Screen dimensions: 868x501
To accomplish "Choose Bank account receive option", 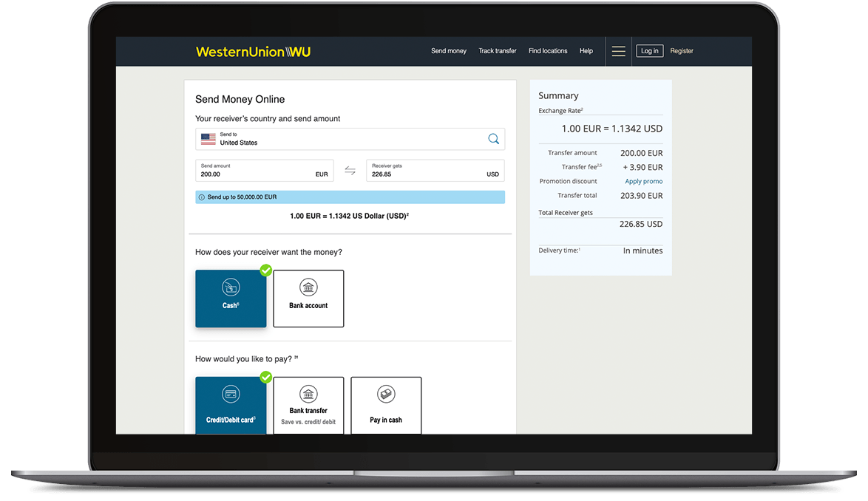I will pyautogui.click(x=308, y=299).
